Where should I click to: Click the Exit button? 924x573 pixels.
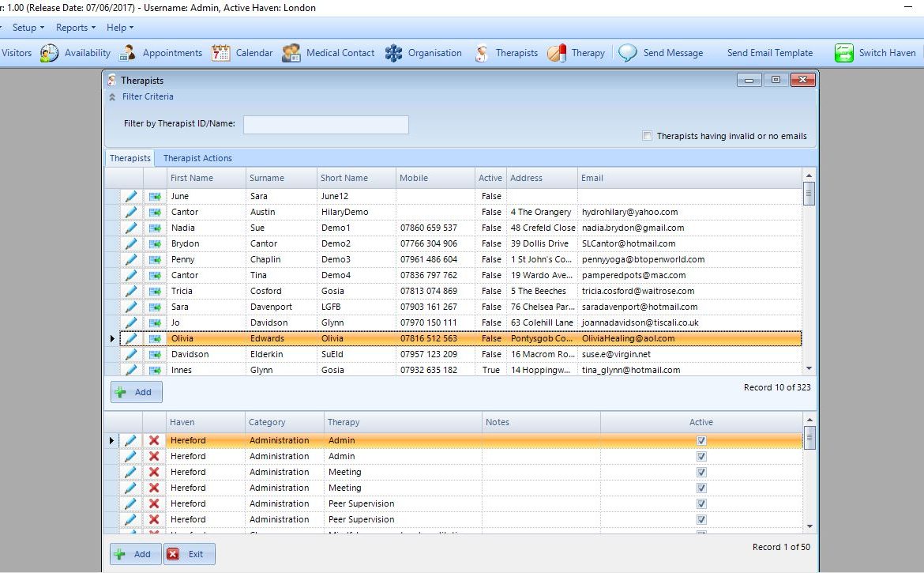coord(189,554)
